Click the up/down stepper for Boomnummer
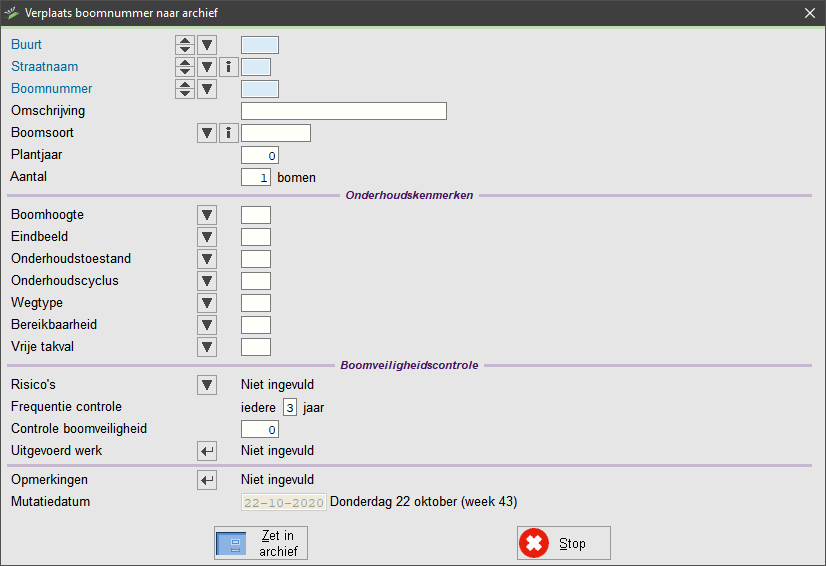 185,89
